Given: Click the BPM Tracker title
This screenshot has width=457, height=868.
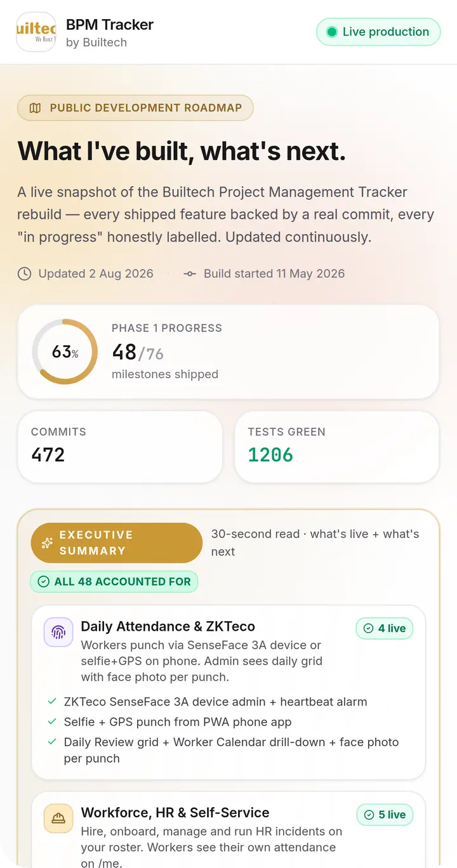Looking at the screenshot, I should point(110,25).
